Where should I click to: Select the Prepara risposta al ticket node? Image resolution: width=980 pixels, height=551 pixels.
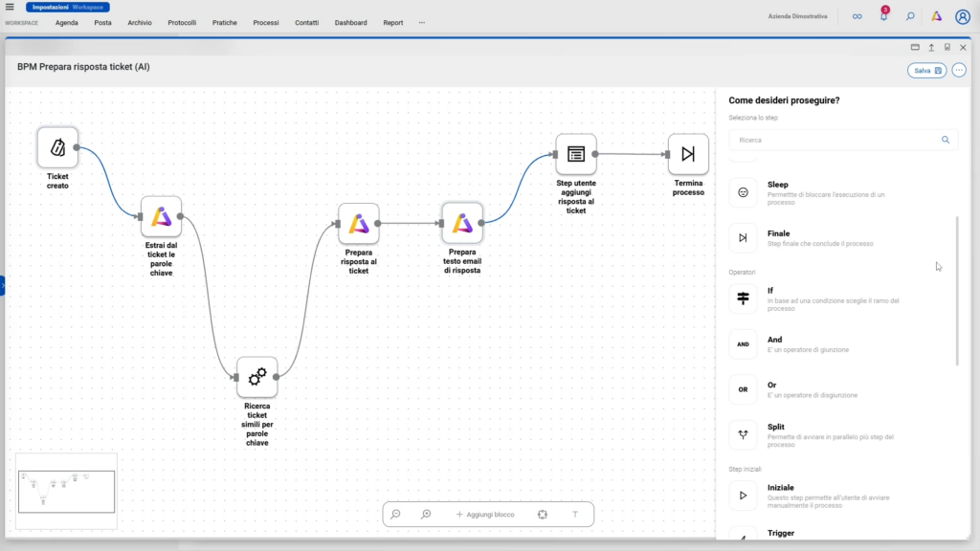[x=359, y=223]
